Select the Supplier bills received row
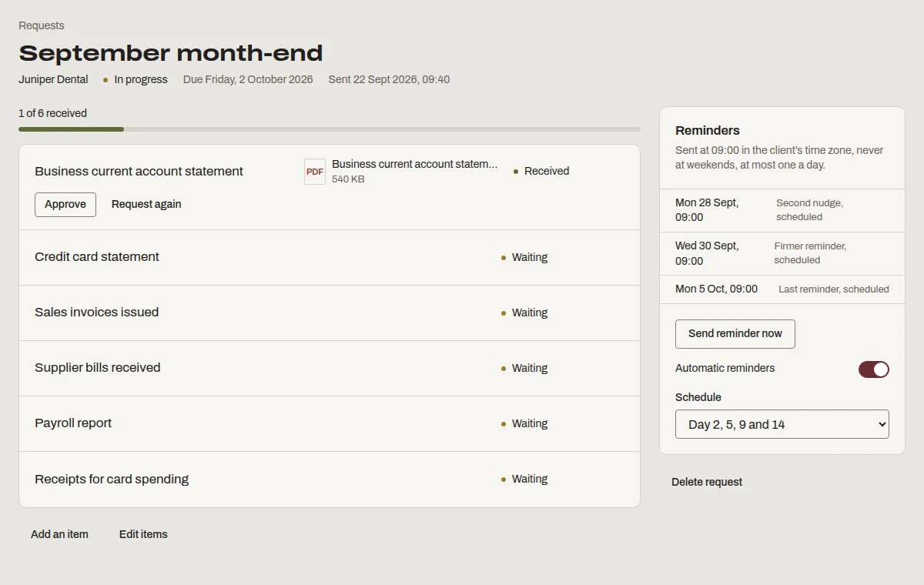The height and width of the screenshot is (585, 924). pyautogui.click(x=330, y=368)
